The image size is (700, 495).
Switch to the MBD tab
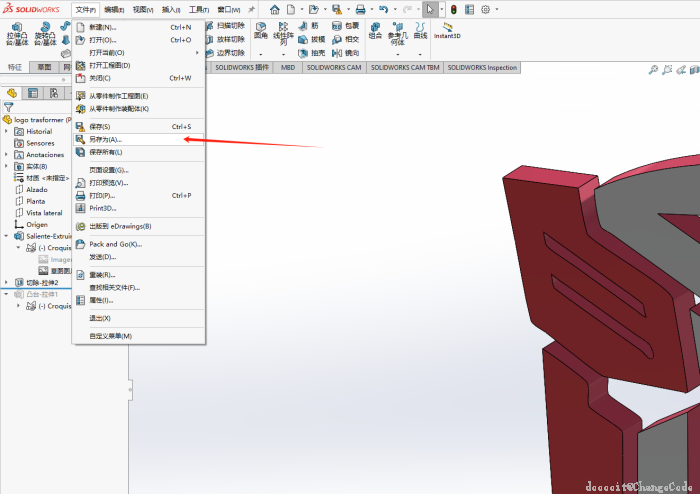point(288,68)
